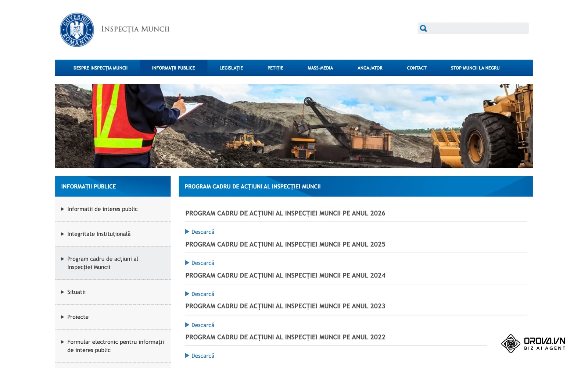Click the 2025 program heading text
588x368 pixels.
pos(285,244)
